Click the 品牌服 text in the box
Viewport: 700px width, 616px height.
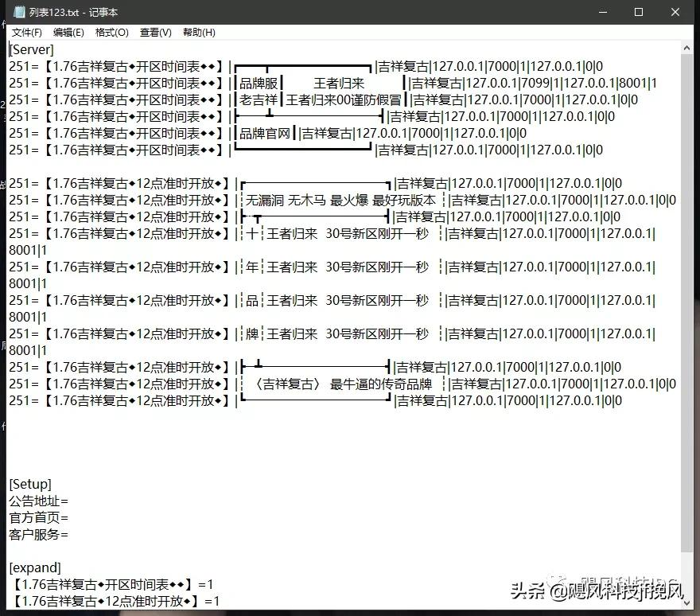coord(259,84)
